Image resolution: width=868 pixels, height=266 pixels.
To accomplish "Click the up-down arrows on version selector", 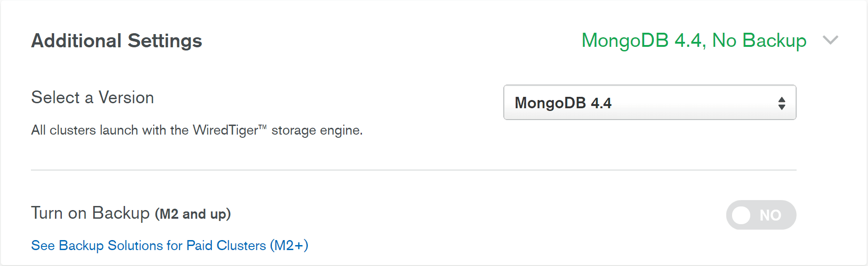I will click(781, 103).
